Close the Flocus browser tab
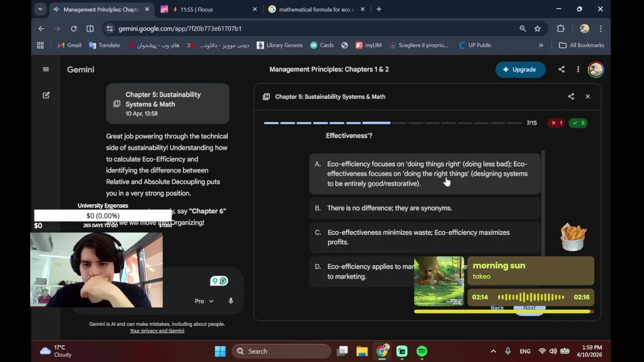 tap(255, 9)
